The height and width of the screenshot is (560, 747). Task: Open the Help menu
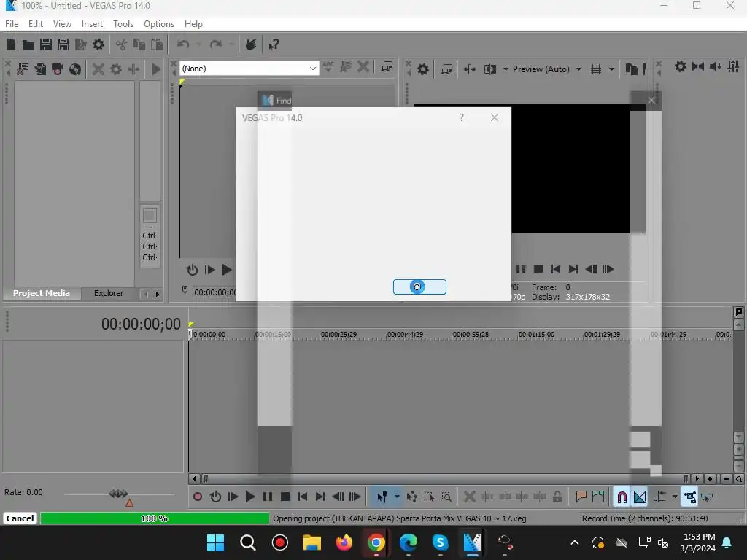click(x=193, y=24)
